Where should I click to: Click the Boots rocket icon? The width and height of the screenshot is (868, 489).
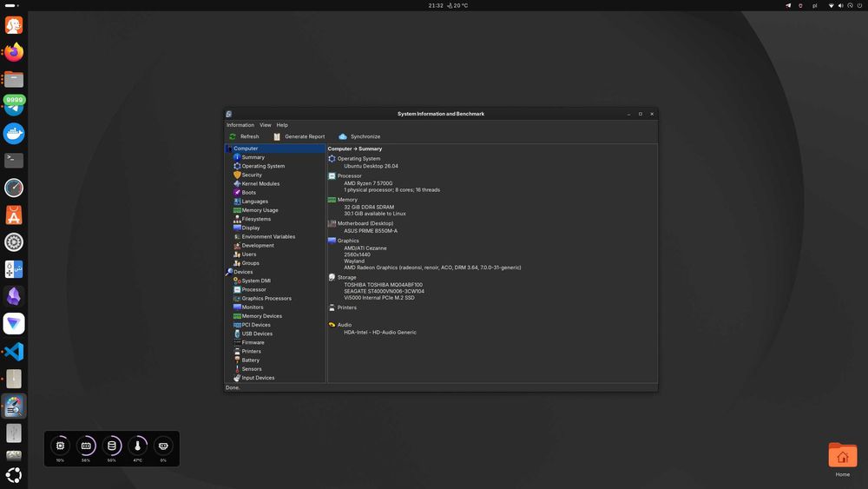pos(237,193)
